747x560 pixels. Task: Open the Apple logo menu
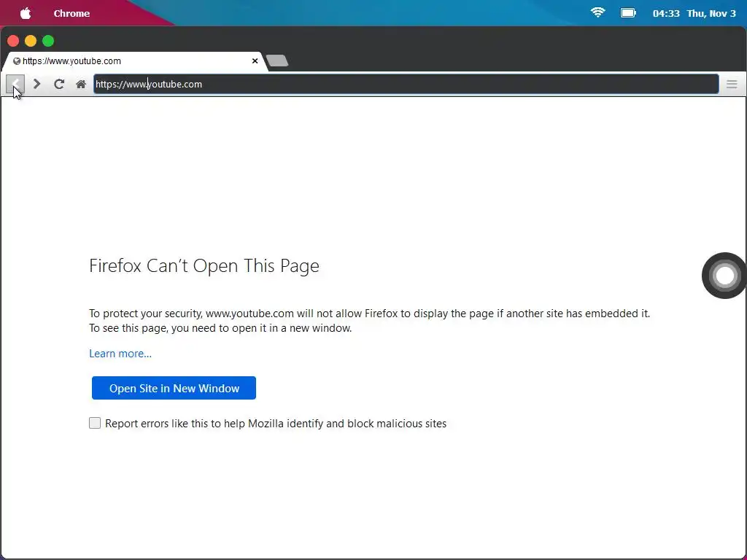click(x=26, y=13)
